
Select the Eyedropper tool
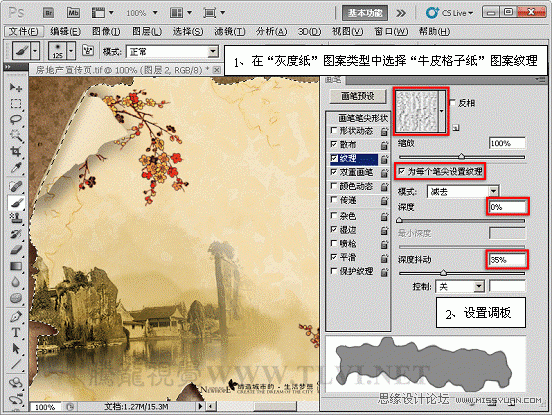15,168
